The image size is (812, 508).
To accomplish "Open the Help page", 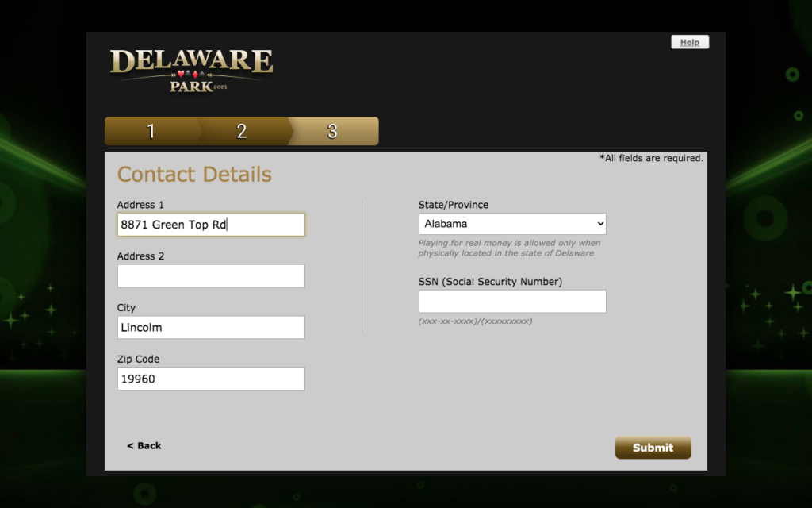I will tap(690, 43).
